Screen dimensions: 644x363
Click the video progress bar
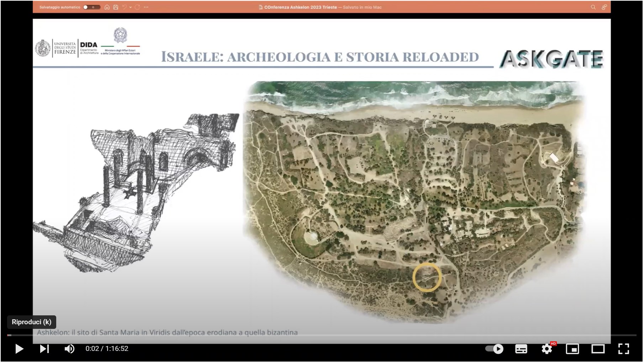(x=322, y=335)
